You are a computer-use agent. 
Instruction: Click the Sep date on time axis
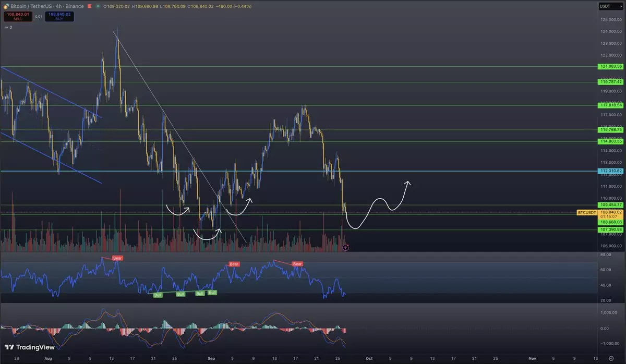(211, 359)
